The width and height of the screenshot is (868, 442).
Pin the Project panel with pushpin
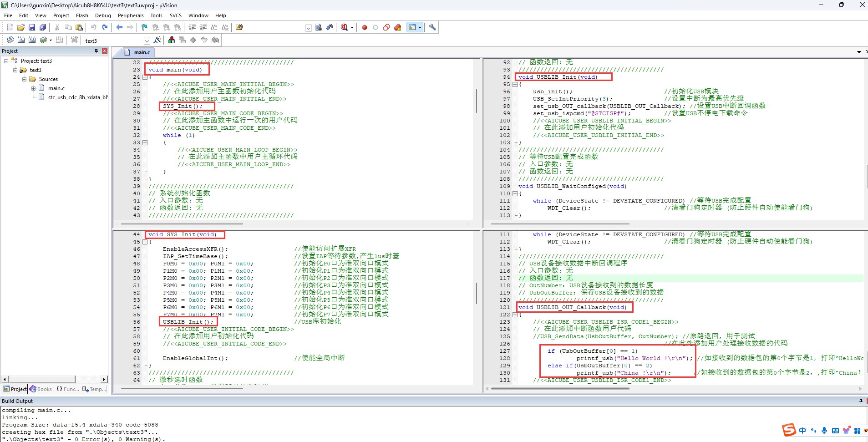96,51
